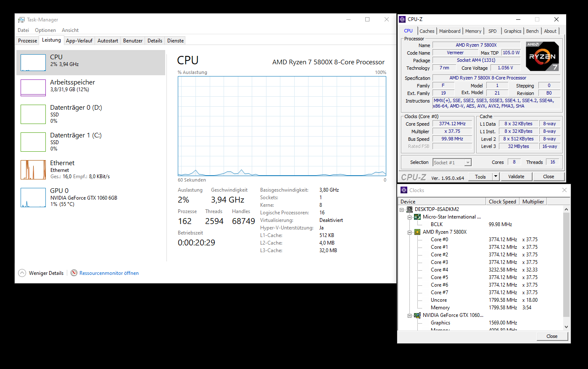The height and width of the screenshot is (369, 588).
Task: Click the Close button in CPU-Z
Action: pyautogui.click(x=548, y=177)
